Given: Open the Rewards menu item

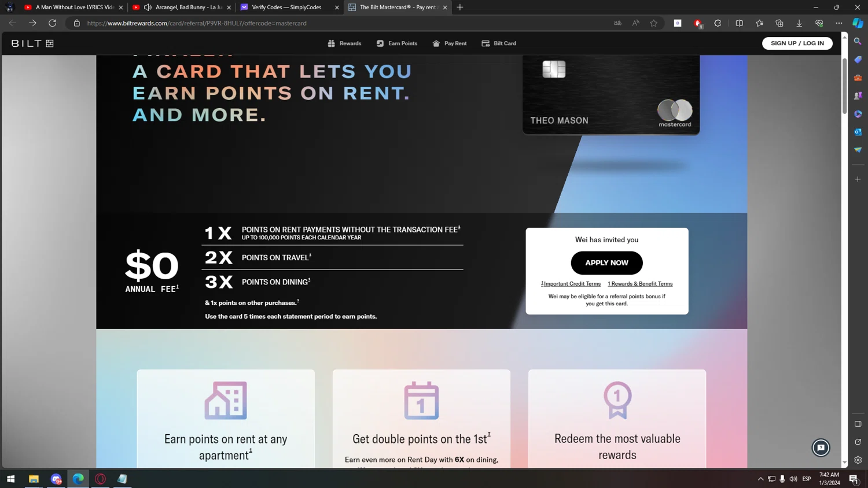Looking at the screenshot, I should (x=344, y=43).
